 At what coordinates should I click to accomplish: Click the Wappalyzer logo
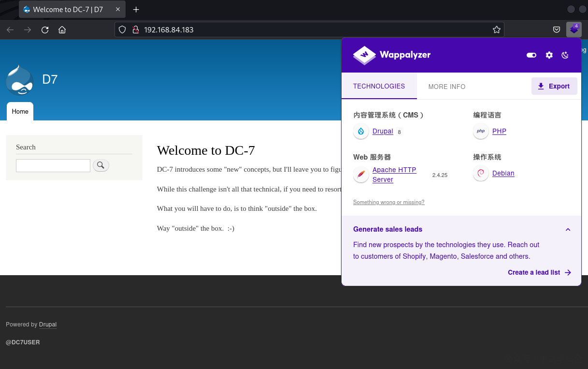click(392, 55)
